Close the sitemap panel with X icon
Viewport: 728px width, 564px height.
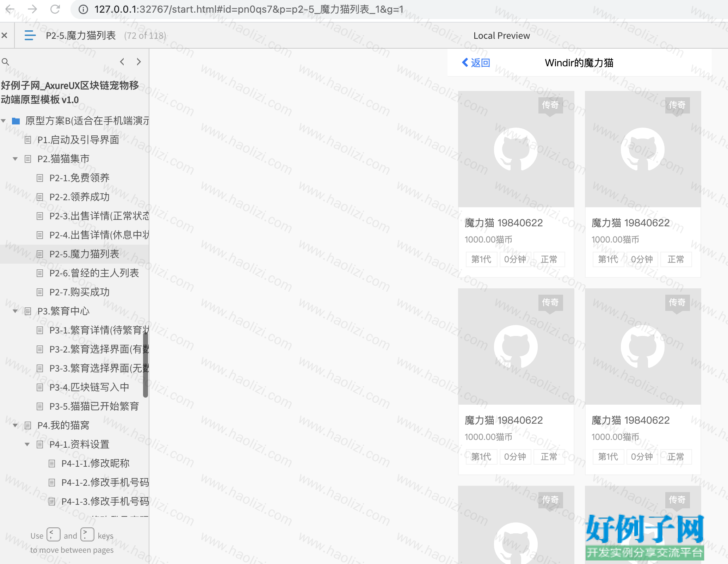point(4,35)
